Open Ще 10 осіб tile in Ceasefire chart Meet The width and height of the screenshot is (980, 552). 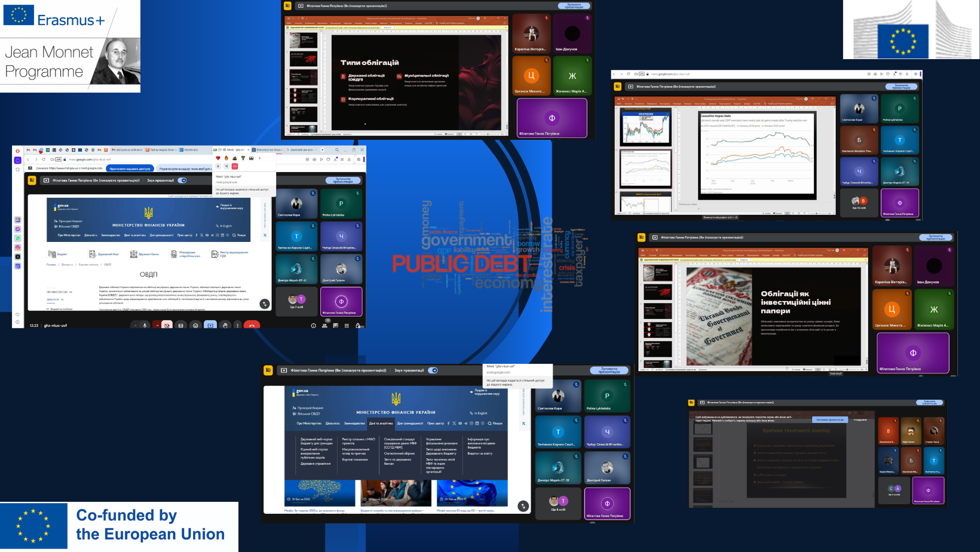pos(859,203)
